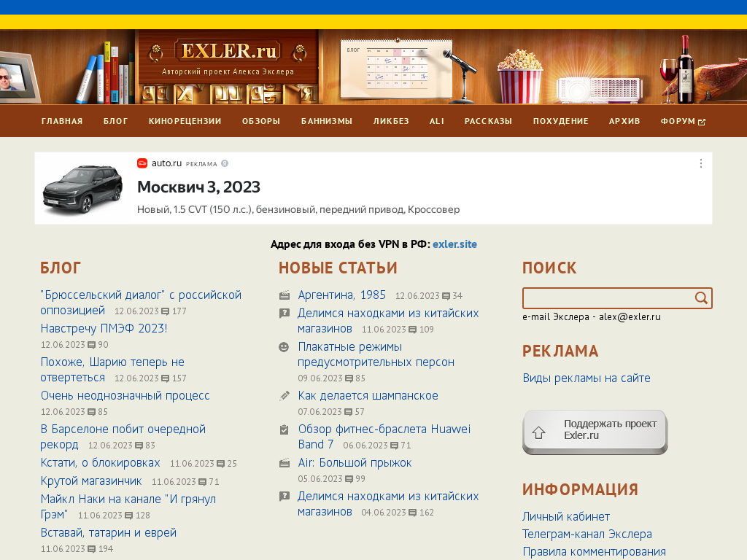Open Навстречу ПМЭФ 2023! post
The height and width of the screenshot is (560, 747).
click(104, 329)
